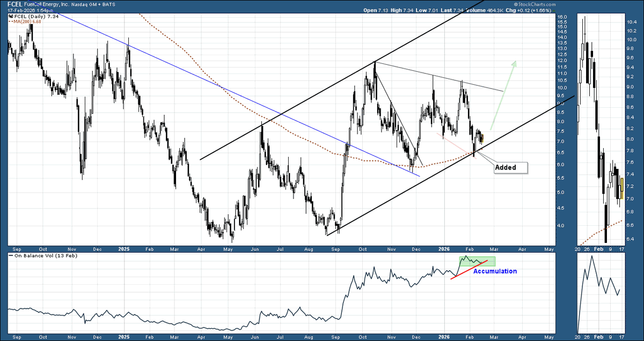Click the High 7.34 quote value

(x=402, y=10)
